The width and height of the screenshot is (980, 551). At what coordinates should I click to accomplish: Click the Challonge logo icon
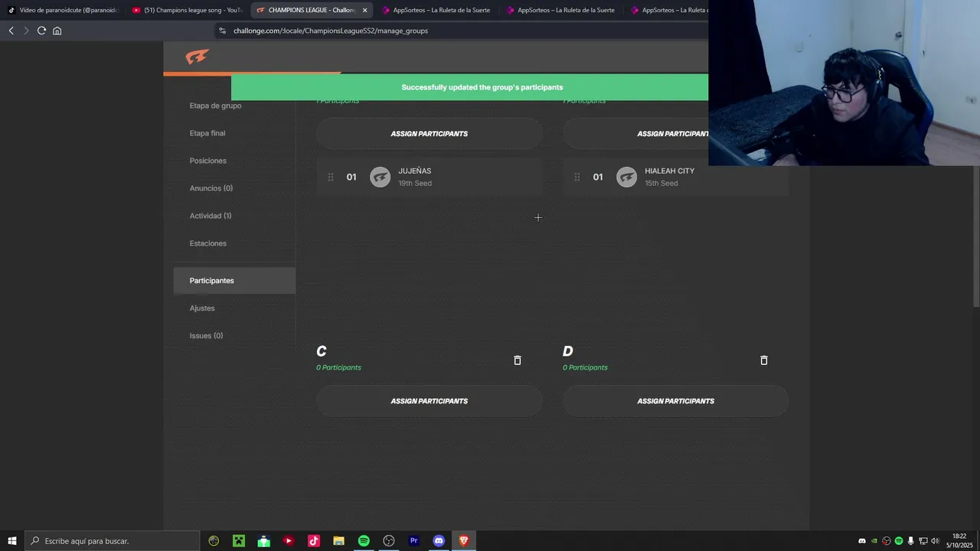(197, 57)
